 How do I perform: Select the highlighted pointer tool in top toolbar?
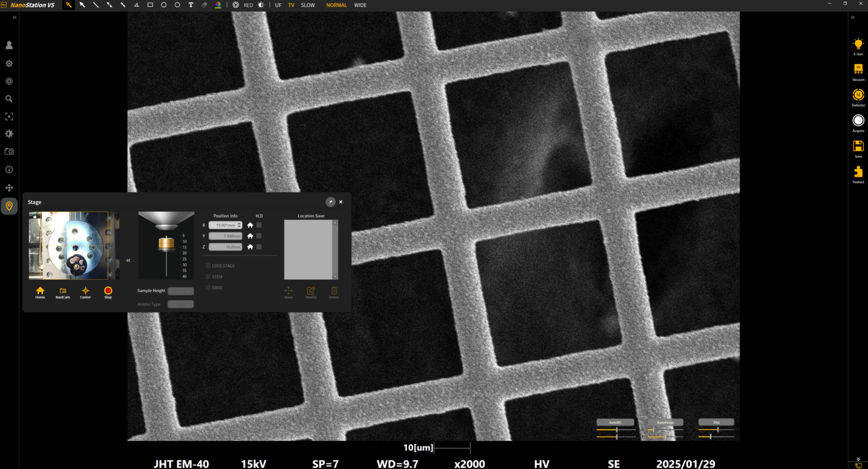[68, 5]
